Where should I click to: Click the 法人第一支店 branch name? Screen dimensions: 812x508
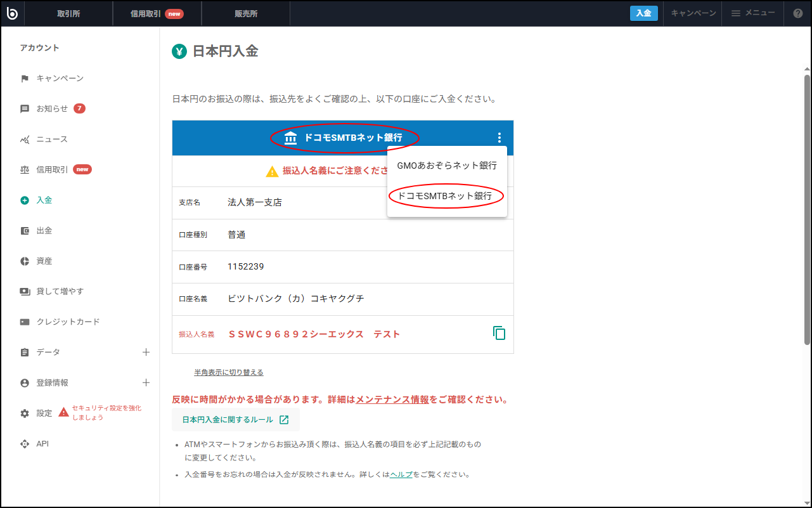pyautogui.click(x=255, y=202)
